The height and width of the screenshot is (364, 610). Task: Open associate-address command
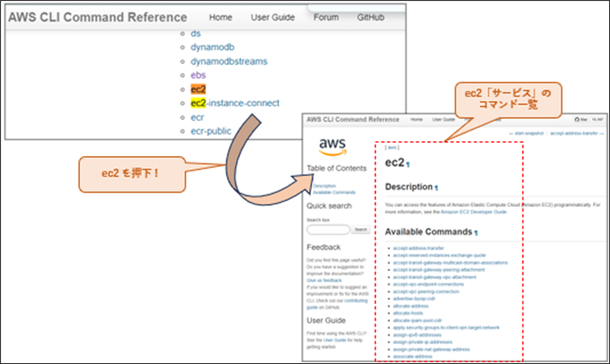[412, 357]
